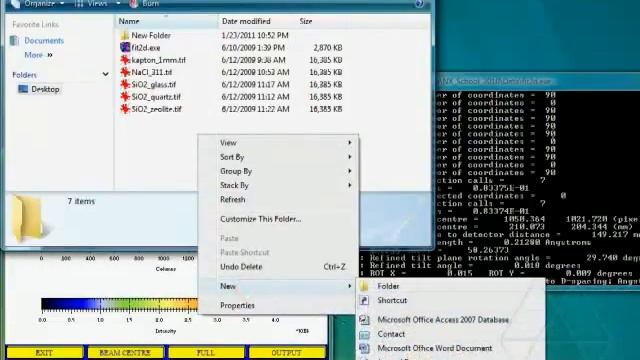Sort by the Name column header
The width and height of the screenshot is (640, 360).
click(x=167, y=21)
